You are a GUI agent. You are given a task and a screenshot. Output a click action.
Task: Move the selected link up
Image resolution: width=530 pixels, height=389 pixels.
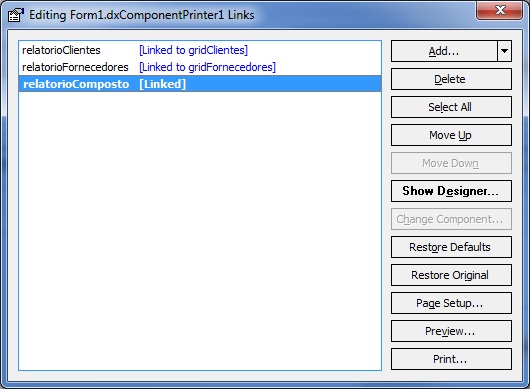click(x=451, y=135)
